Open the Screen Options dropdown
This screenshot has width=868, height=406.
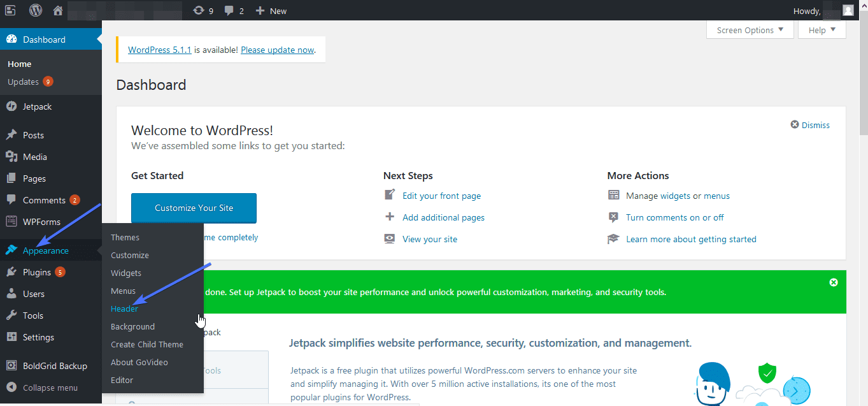pyautogui.click(x=750, y=29)
